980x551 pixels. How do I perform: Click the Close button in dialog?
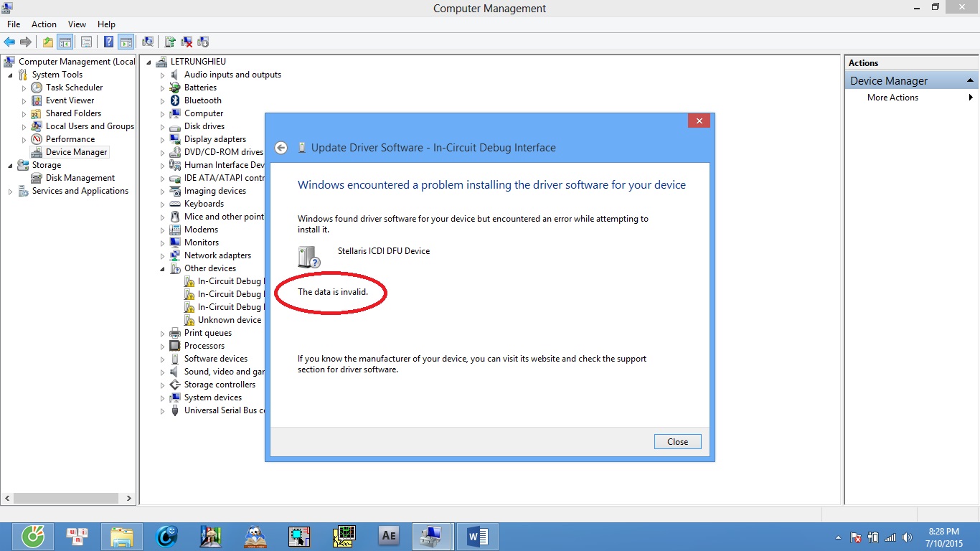[x=677, y=442]
